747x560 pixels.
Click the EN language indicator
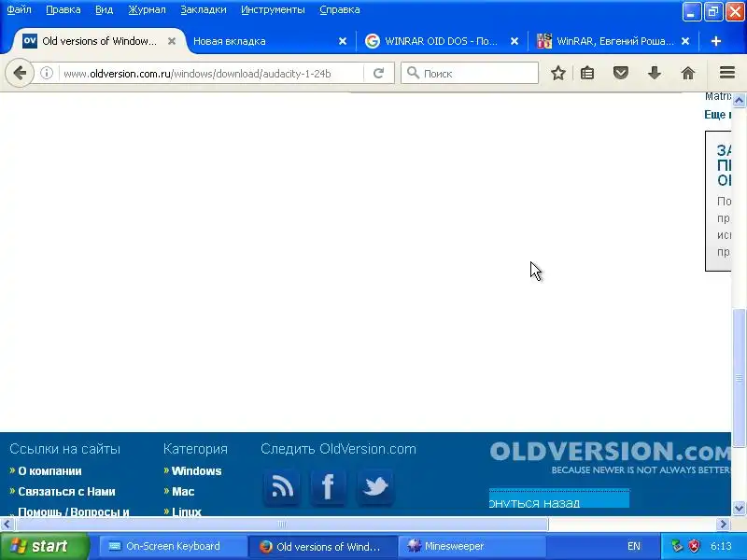[634, 546]
